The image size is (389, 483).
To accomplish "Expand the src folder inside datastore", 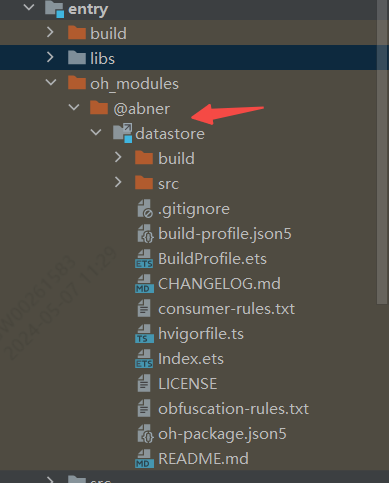I will 118,182.
